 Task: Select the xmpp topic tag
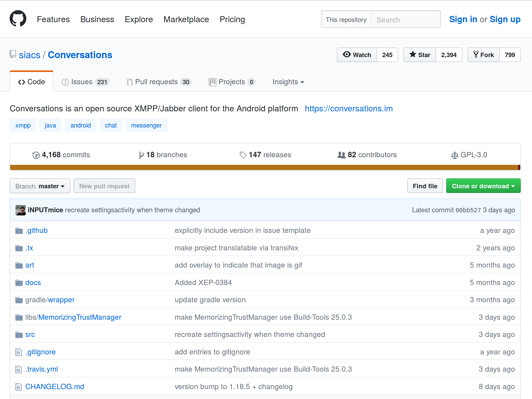tap(23, 125)
